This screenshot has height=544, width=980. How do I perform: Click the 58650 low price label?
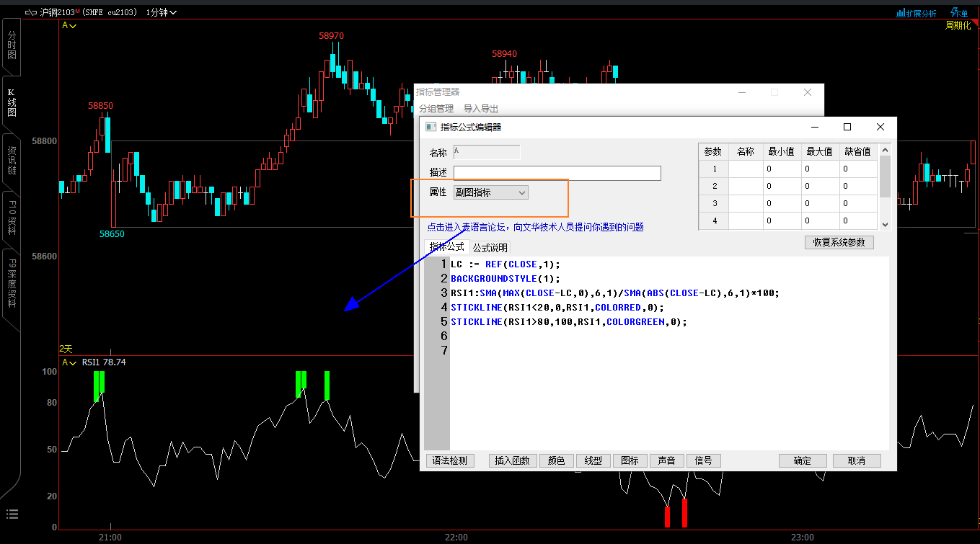click(112, 234)
